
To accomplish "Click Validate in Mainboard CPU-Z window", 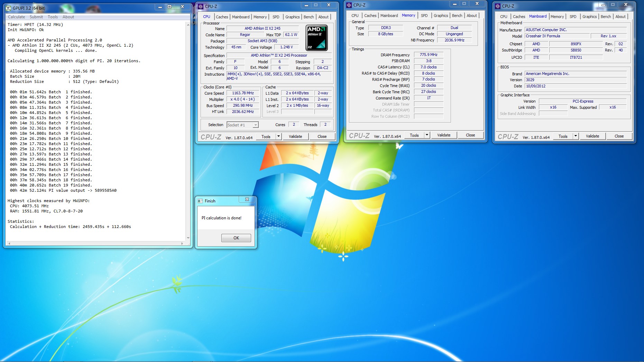I will tap(592, 136).
